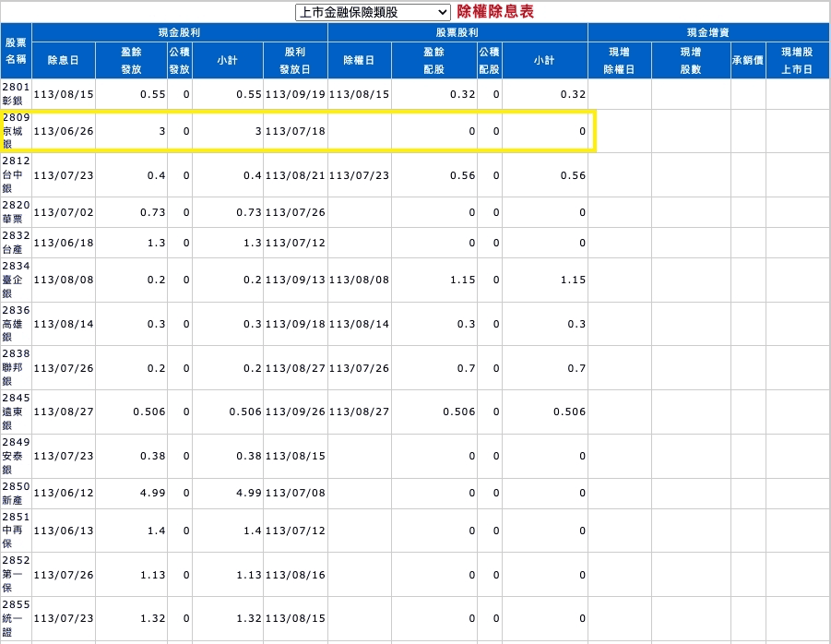Open the 上市金融保險類股 category dropdown
831x644 pixels.
pyautogui.click(x=373, y=12)
